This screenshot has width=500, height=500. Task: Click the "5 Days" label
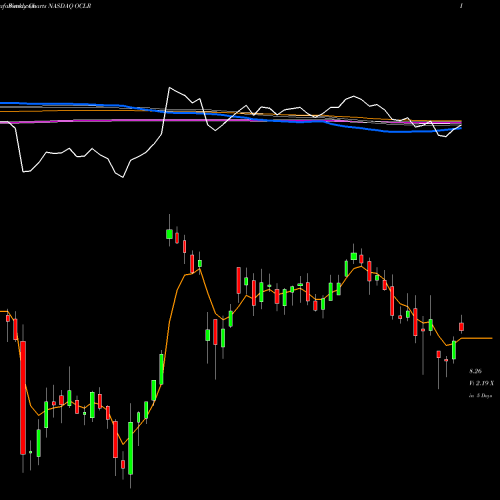484,396
